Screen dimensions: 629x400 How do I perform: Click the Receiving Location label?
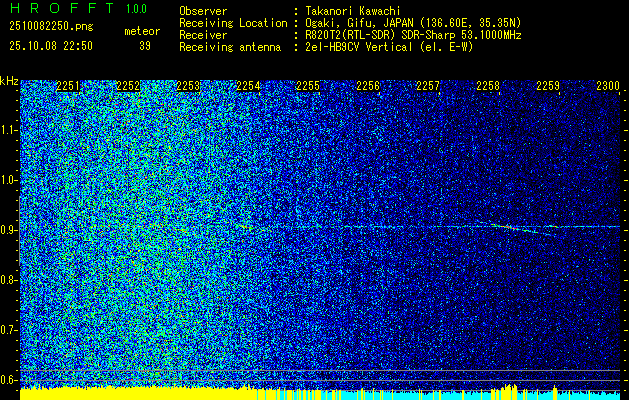pyautogui.click(x=233, y=23)
